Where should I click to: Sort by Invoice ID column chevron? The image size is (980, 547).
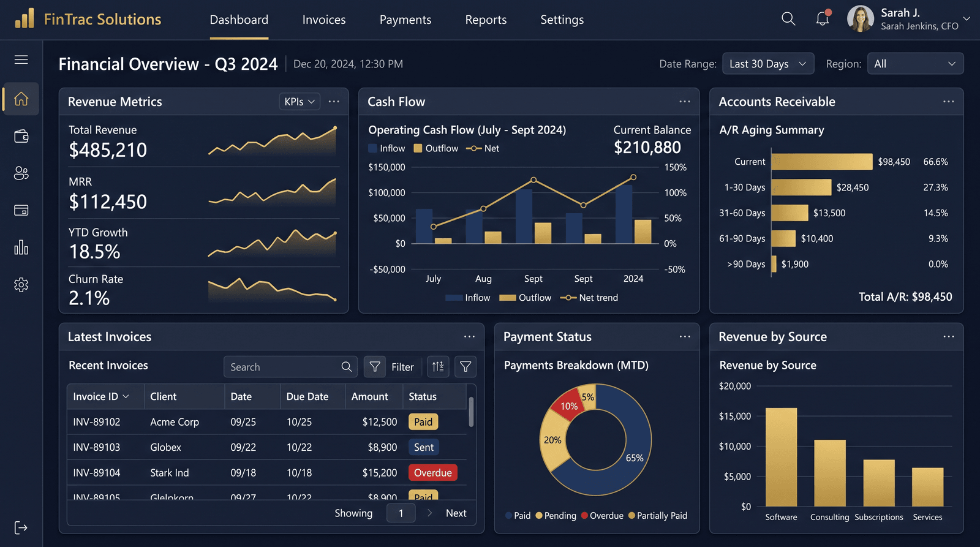pyautogui.click(x=126, y=396)
